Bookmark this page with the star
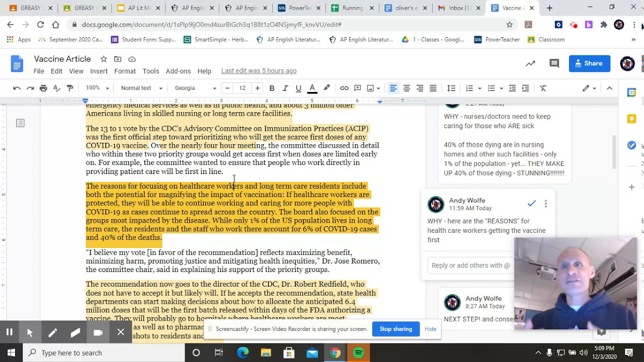Image resolution: width=644 pixels, height=362 pixels. click(x=510, y=25)
